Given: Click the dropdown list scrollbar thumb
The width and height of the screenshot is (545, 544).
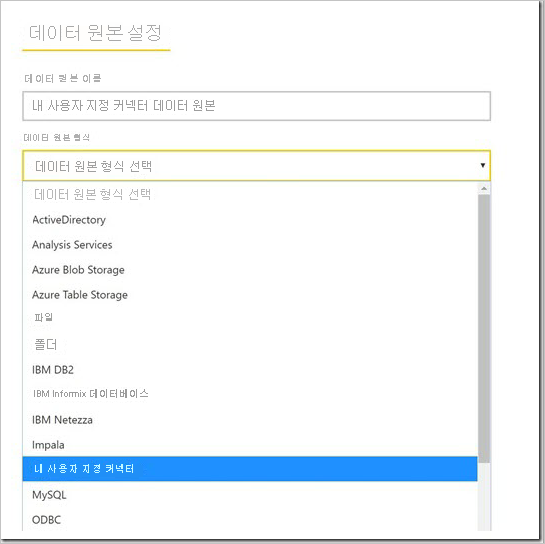Looking at the screenshot, I should coord(484,328).
